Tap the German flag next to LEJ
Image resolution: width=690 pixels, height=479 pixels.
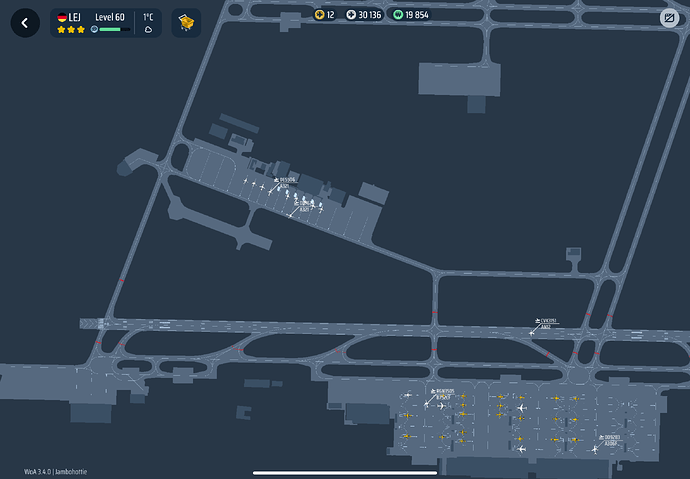(x=62, y=17)
